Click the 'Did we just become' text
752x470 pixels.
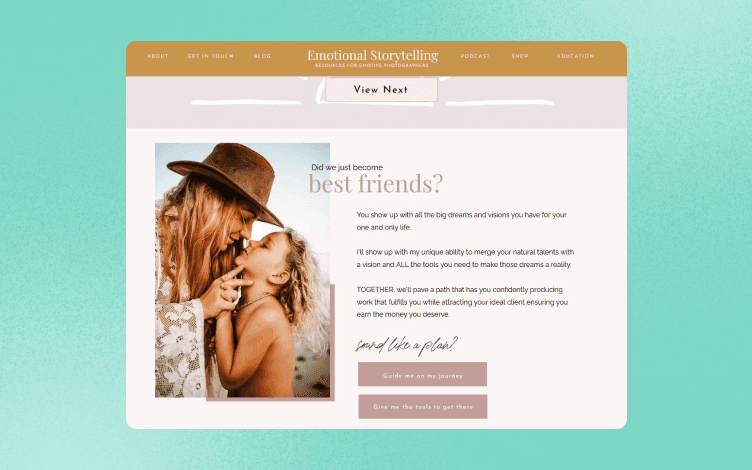347,167
